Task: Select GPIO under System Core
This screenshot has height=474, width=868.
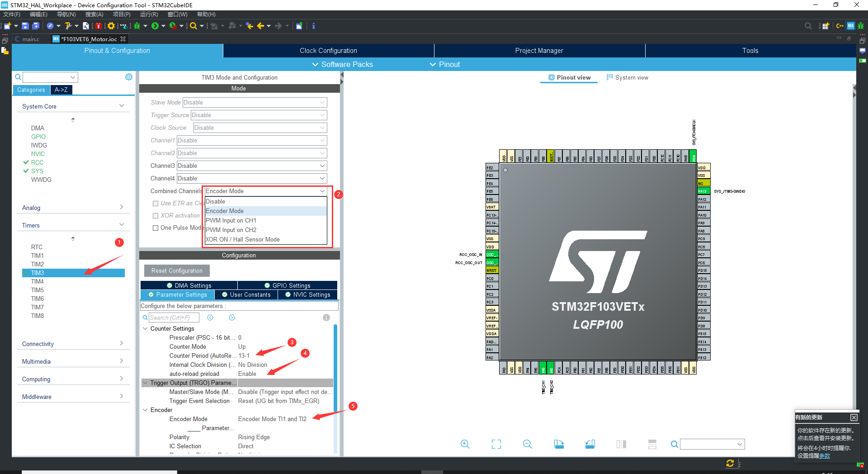Action: 38,137
